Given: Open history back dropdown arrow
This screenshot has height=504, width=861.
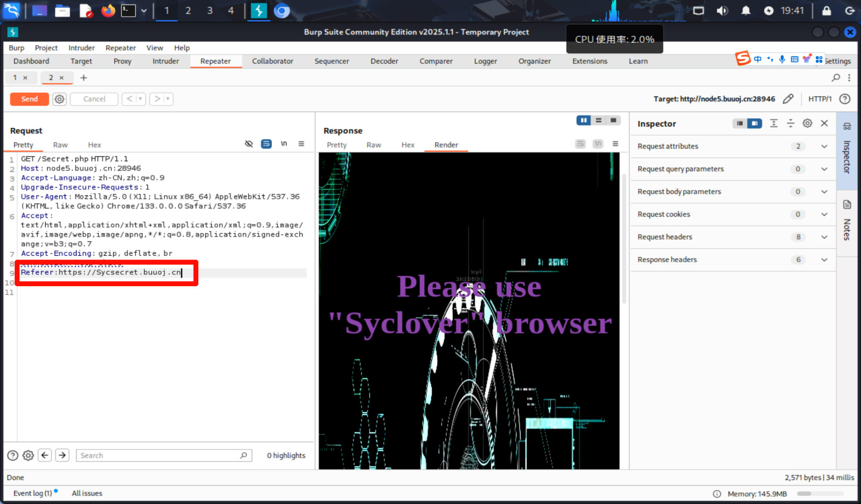Looking at the screenshot, I should point(140,99).
